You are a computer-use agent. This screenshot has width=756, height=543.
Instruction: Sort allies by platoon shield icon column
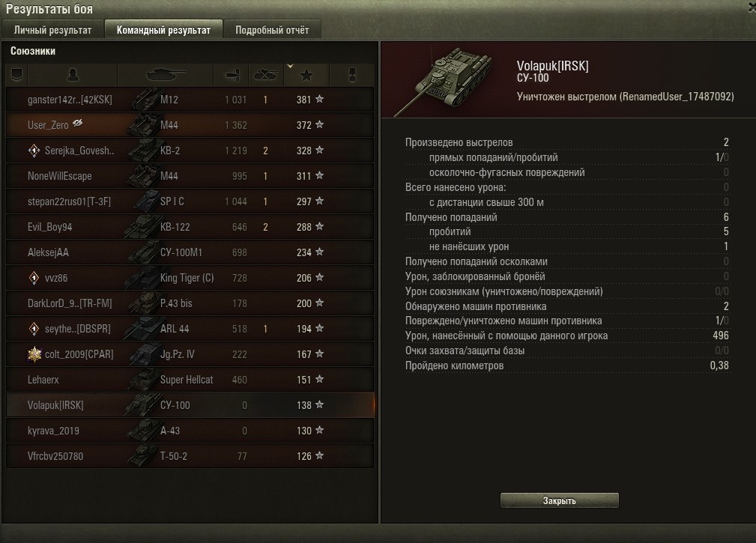(x=17, y=75)
